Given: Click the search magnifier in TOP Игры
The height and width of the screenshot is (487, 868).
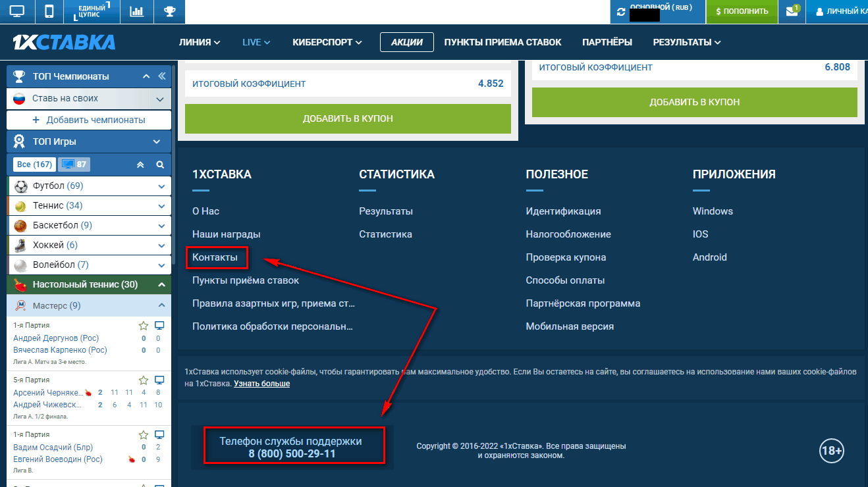Looking at the screenshot, I should point(159,165).
